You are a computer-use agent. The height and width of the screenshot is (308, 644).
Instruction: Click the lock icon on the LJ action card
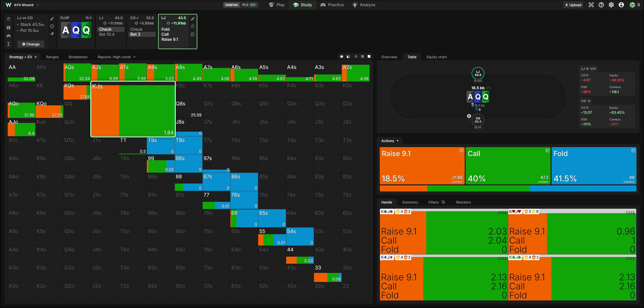point(193,26)
